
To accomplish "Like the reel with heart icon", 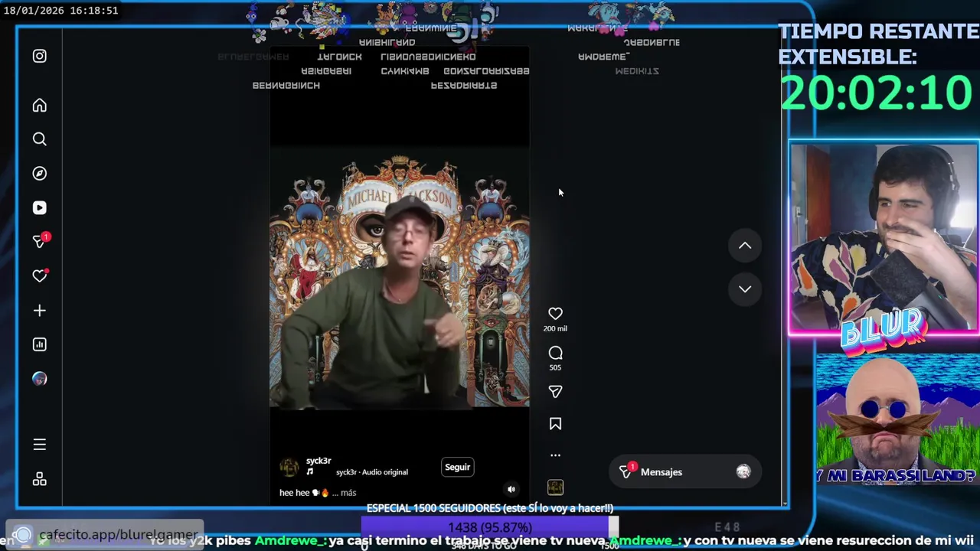I will [x=555, y=314].
